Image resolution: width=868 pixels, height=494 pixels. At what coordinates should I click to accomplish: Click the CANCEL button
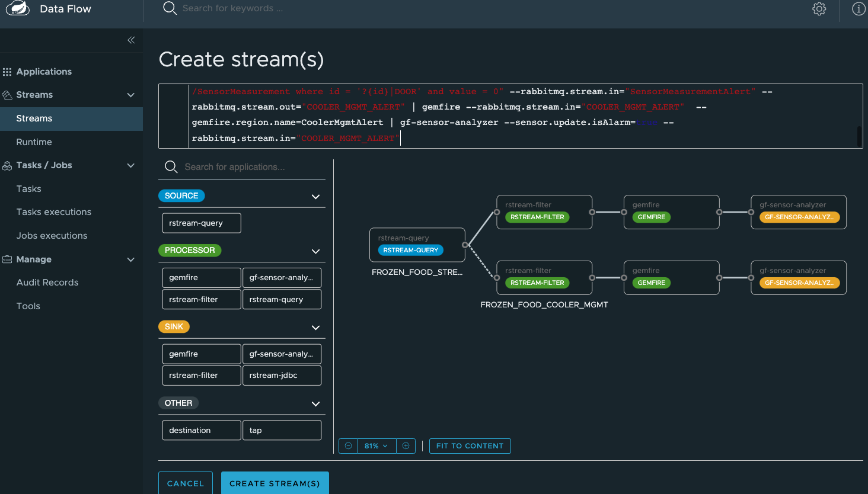(186, 483)
